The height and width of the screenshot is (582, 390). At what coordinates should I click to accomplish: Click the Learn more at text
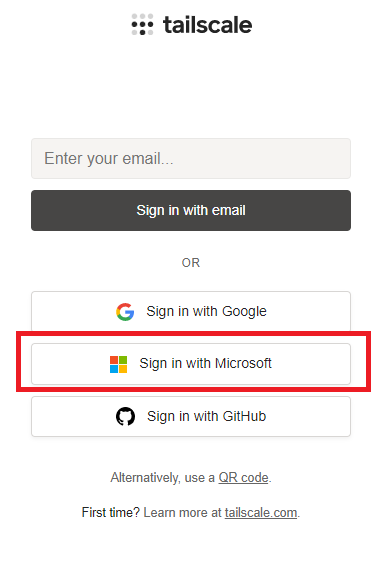[182, 513]
